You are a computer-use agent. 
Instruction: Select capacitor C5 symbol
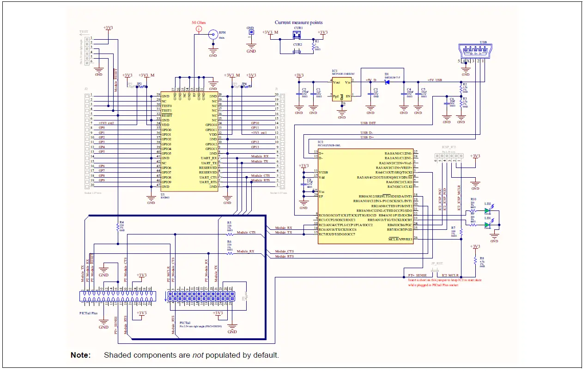[418, 94]
